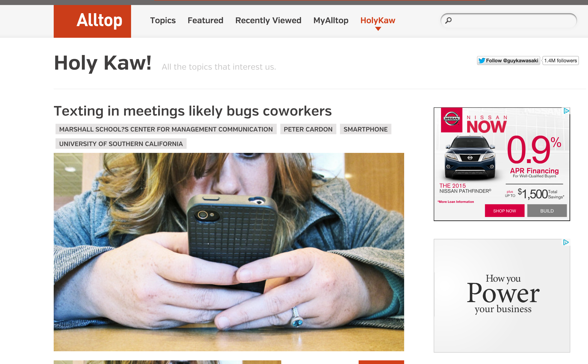Click the Alltop logo
The height and width of the screenshot is (364, 588).
click(92, 21)
